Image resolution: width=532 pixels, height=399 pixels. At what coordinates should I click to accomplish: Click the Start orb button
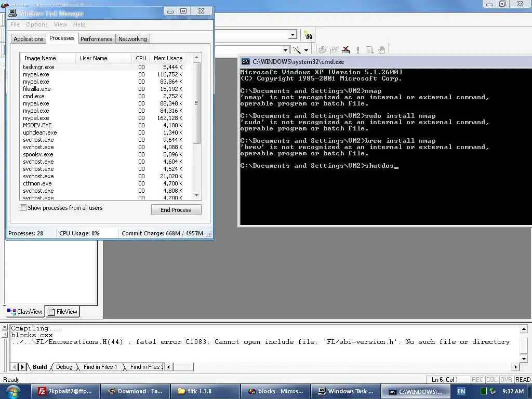(x=12, y=392)
